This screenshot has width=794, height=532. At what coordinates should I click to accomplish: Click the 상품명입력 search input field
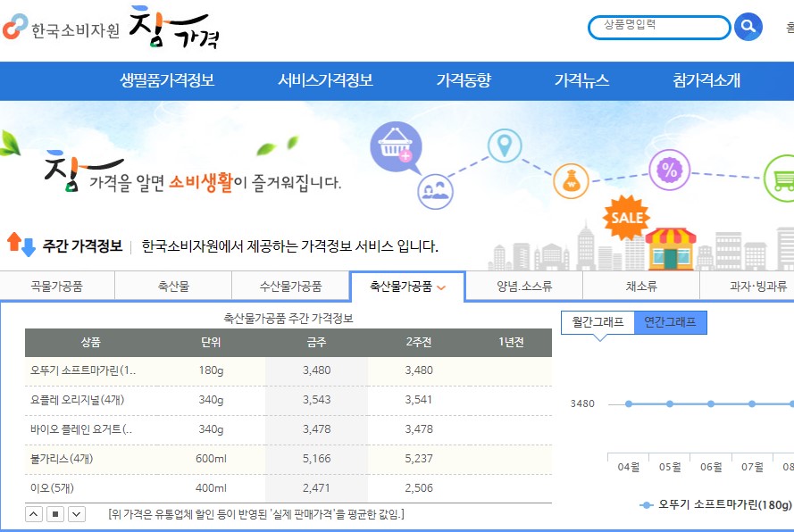658,27
